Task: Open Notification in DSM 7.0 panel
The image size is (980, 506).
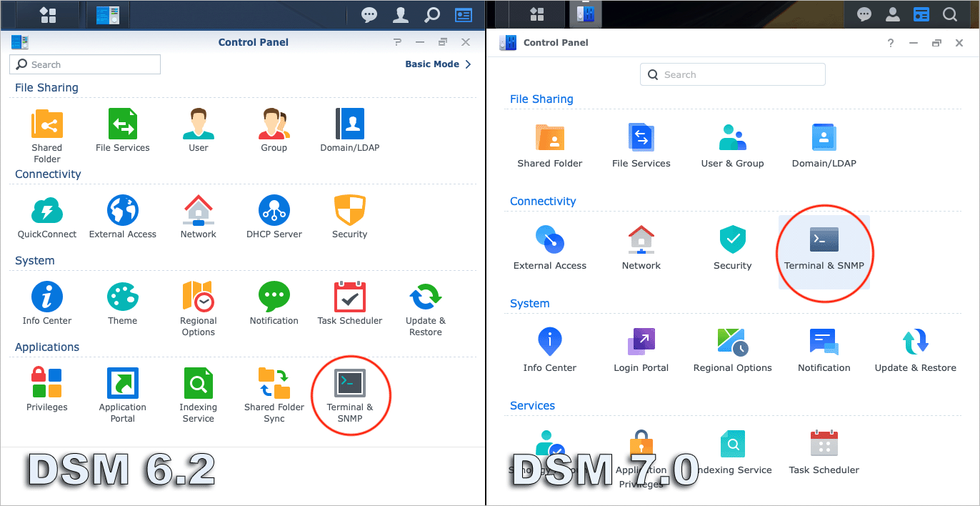Action: (x=824, y=350)
